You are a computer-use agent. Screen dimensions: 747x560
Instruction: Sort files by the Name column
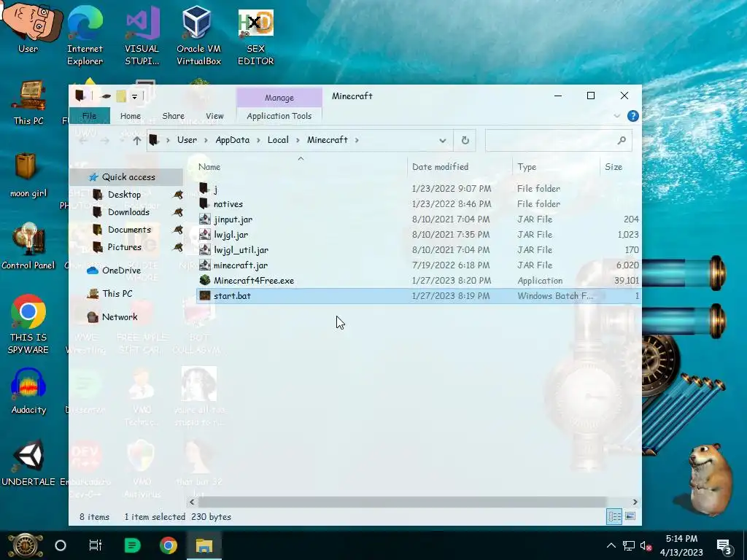tap(300, 167)
